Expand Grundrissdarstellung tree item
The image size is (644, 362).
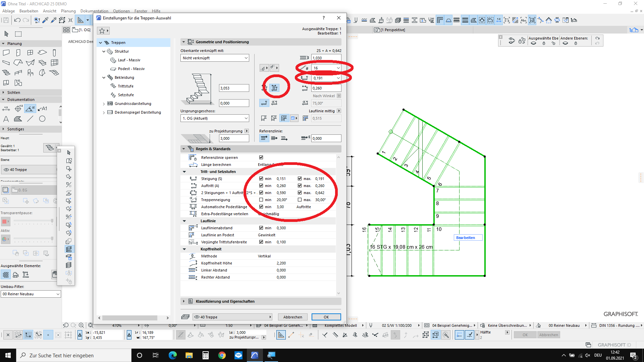coord(104,104)
